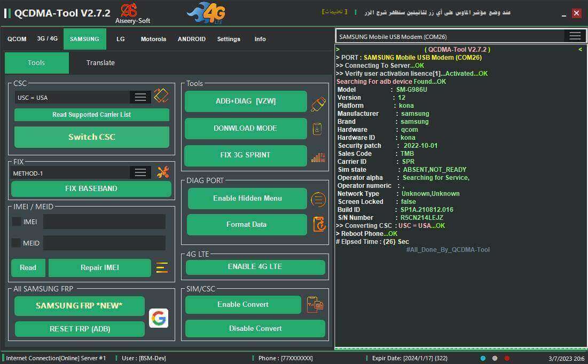Switch to the LG tab
The width and height of the screenshot is (588, 364).
(120, 39)
